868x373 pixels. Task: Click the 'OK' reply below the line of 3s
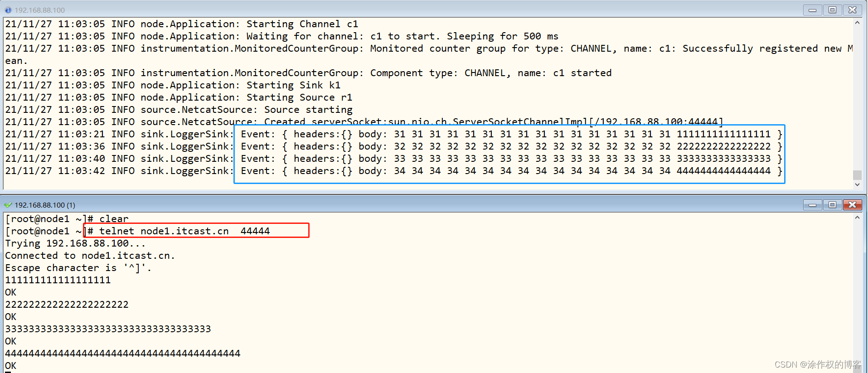point(10,341)
